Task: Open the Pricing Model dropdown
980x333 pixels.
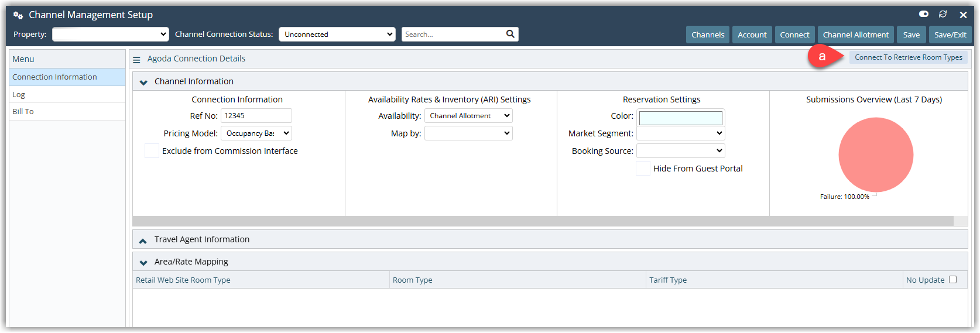Action: 256,133
